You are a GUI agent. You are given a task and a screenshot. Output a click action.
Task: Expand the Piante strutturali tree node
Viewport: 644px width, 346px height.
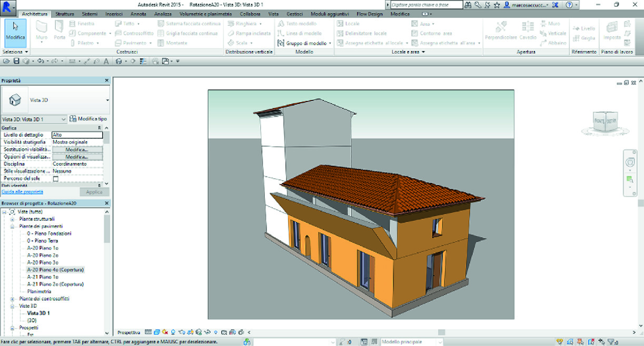coord(12,219)
